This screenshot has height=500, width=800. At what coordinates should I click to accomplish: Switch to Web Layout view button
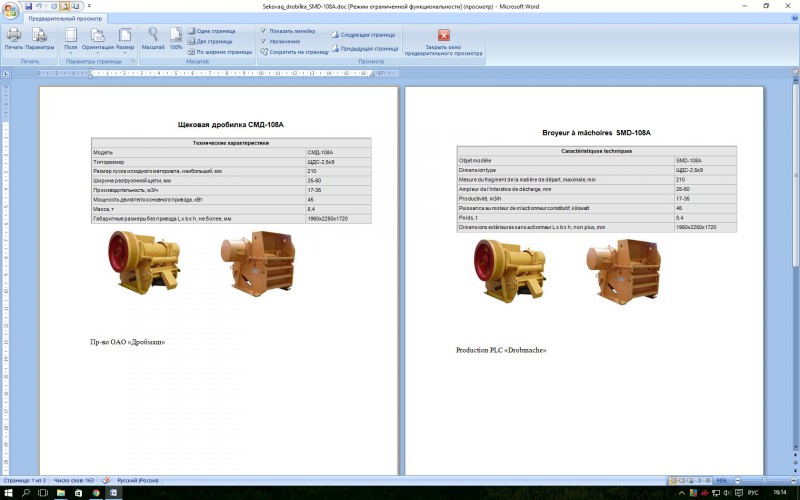(690, 481)
